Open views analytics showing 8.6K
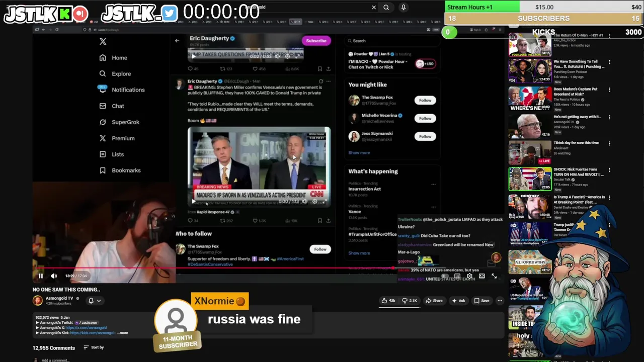The height and width of the screenshot is (362, 644). (287, 69)
